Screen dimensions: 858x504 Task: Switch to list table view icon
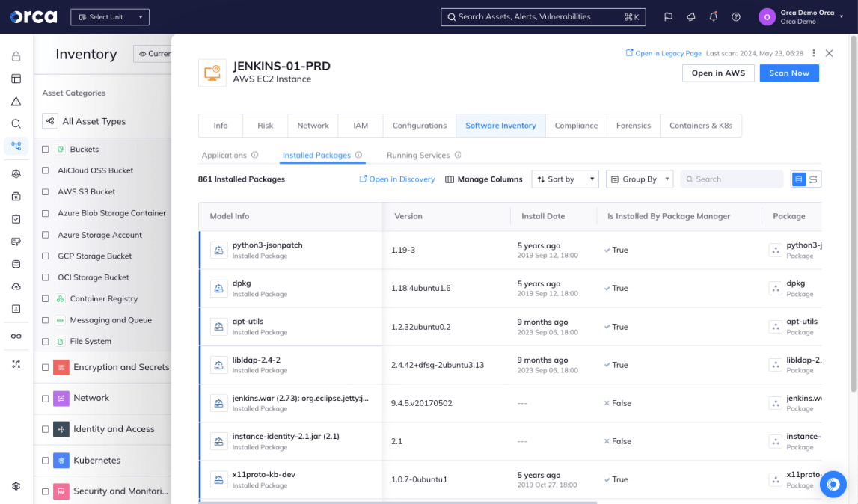point(798,179)
